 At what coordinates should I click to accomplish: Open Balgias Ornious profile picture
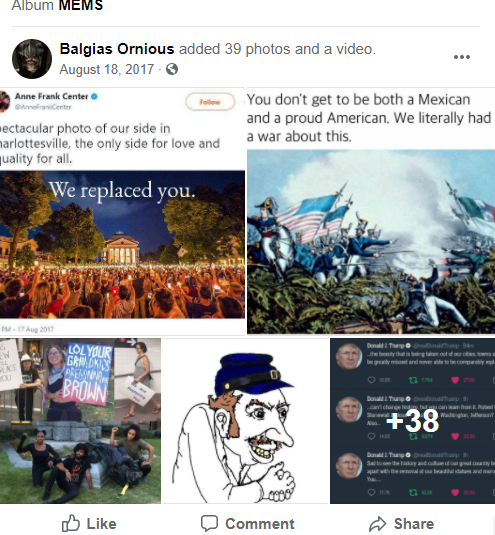tap(32, 59)
